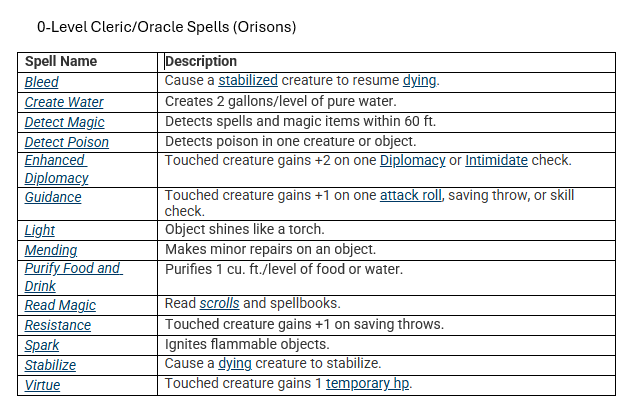
Task: Click the 'stabilized' link in Bleed description
Action: coord(248,80)
